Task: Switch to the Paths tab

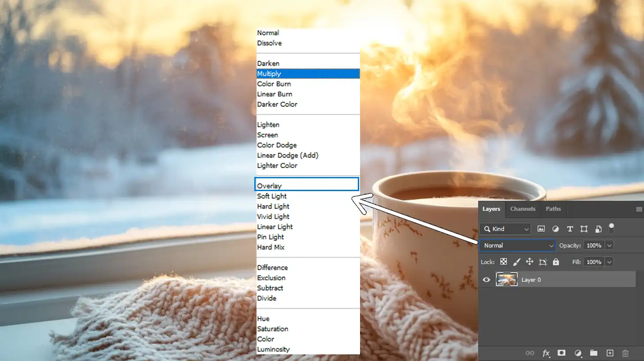Action: point(553,209)
